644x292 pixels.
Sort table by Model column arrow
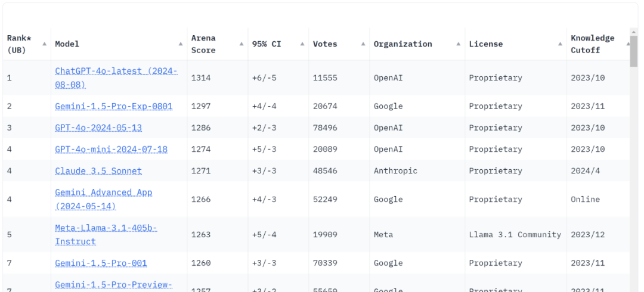[x=180, y=44]
